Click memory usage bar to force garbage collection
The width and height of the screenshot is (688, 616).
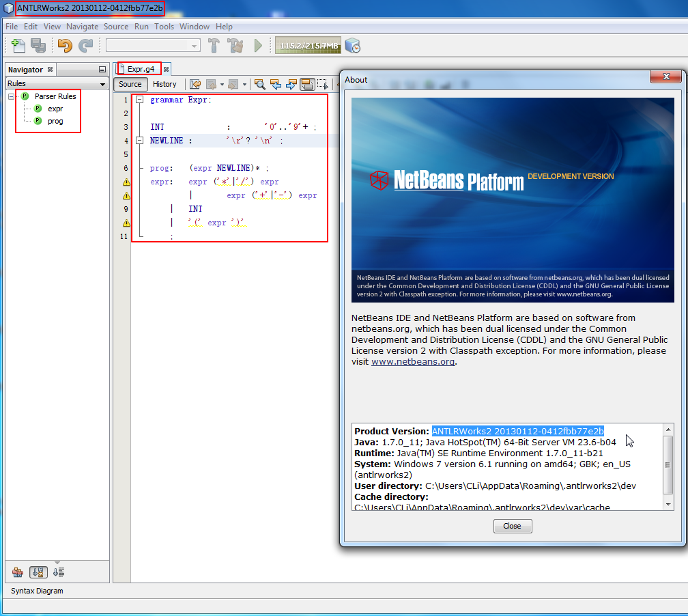(308, 45)
